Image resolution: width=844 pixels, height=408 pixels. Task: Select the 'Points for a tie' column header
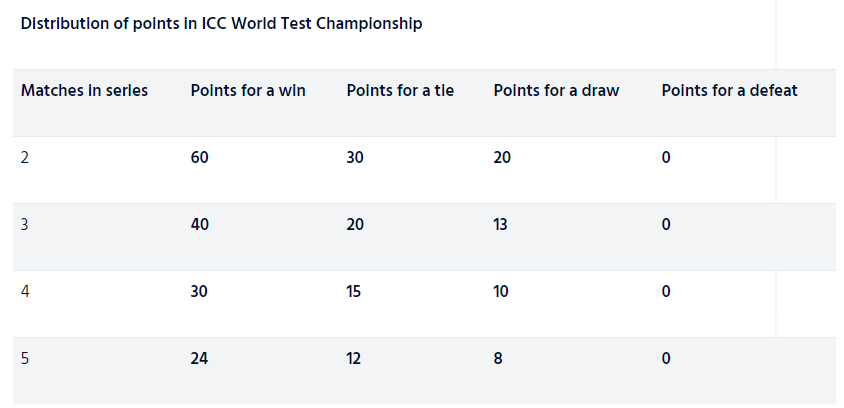(400, 90)
